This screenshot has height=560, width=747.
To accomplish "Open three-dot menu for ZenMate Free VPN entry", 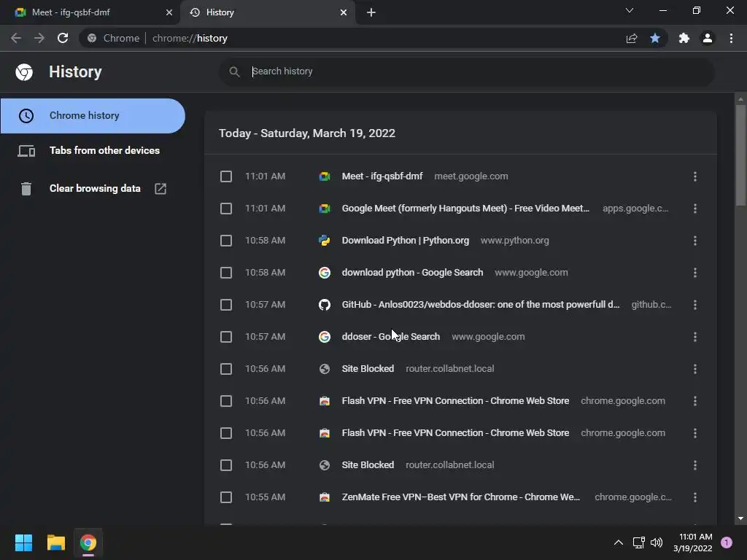I will point(695,497).
